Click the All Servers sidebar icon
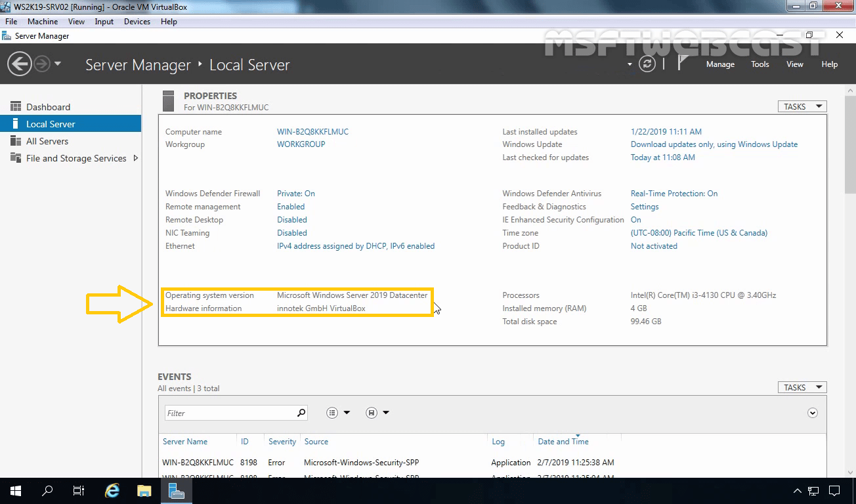Viewport: 856px width, 504px height. pyautogui.click(x=16, y=140)
